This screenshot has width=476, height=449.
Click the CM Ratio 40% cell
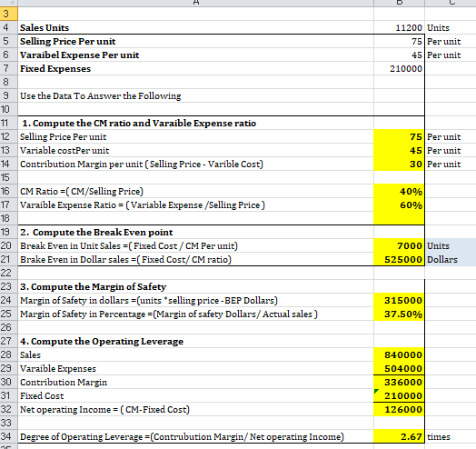pyautogui.click(x=399, y=192)
